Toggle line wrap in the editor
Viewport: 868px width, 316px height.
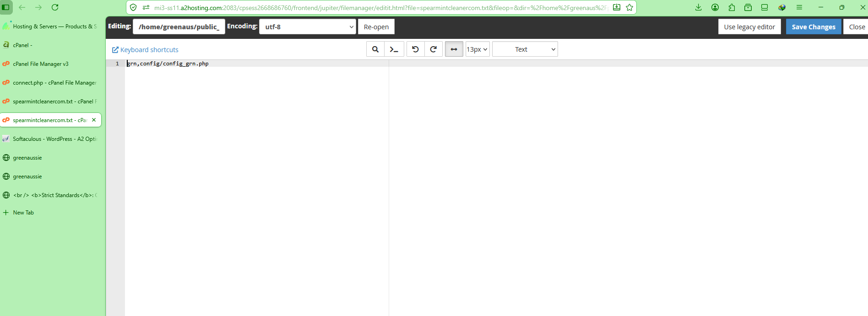point(454,49)
